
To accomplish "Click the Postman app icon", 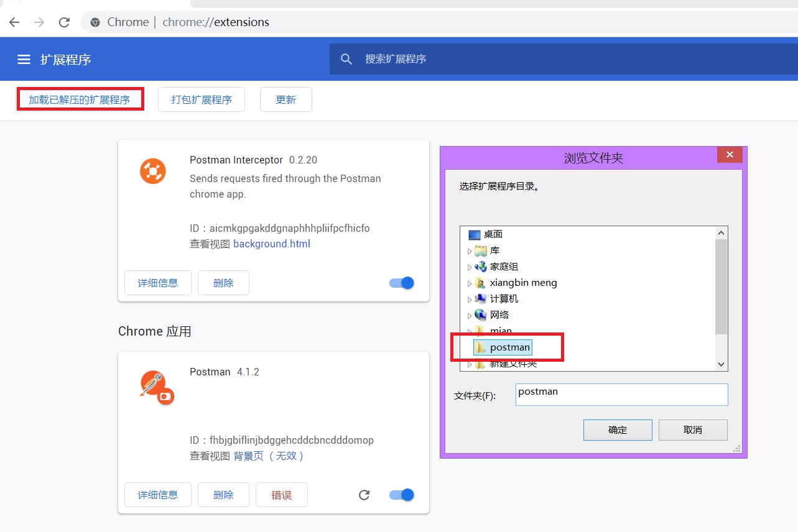I will coord(156,387).
